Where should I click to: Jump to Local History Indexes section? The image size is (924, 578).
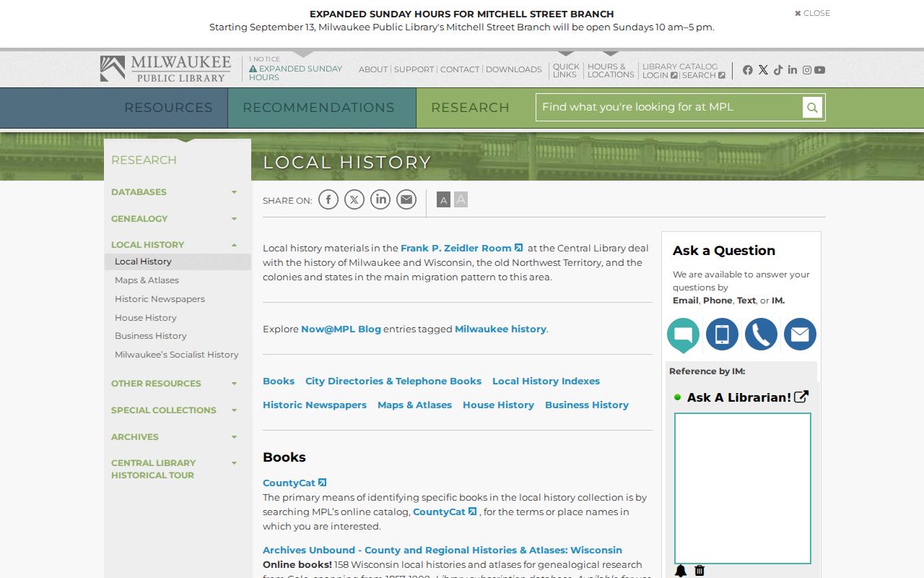(x=546, y=381)
